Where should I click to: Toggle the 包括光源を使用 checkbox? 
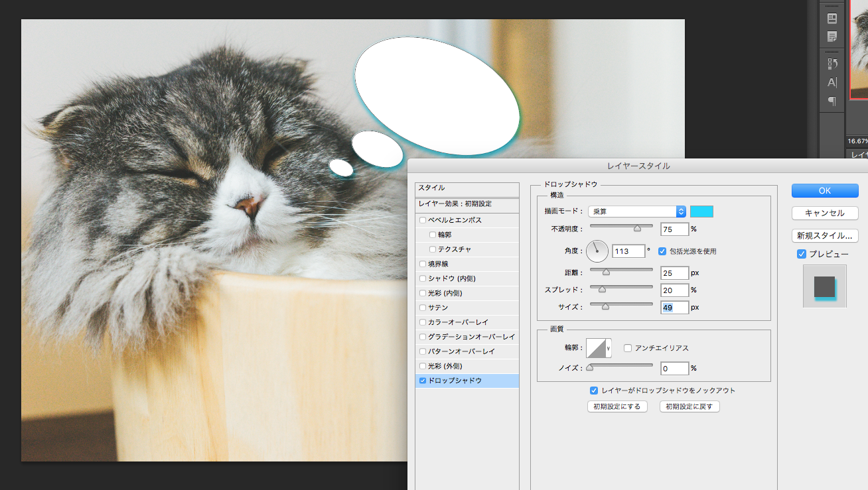coord(662,251)
